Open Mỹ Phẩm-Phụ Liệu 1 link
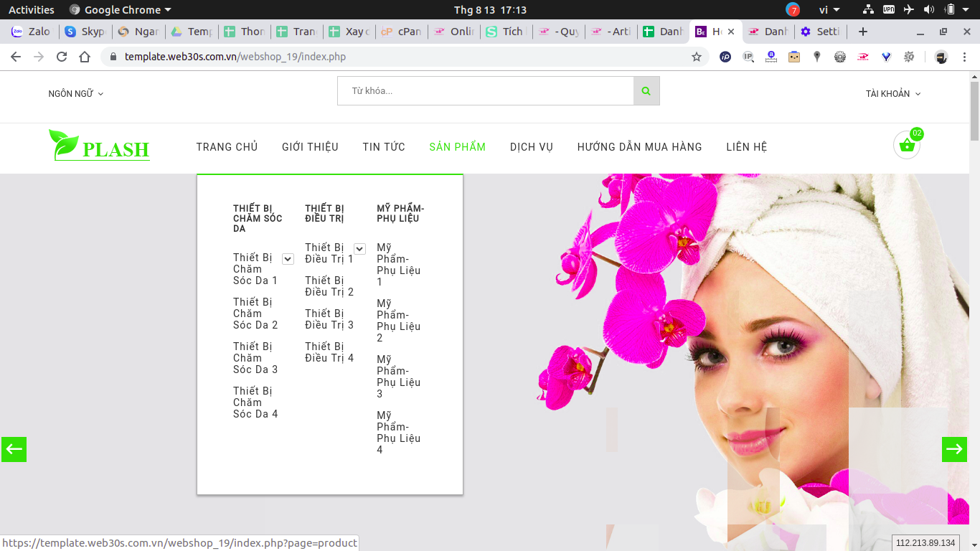This screenshot has width=980, height=551. click(x=399, y=265)
